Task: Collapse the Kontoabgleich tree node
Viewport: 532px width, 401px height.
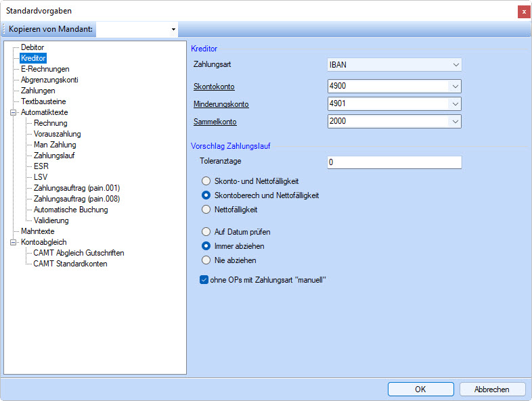Action: pyautogui.click(x=13, y=242)
